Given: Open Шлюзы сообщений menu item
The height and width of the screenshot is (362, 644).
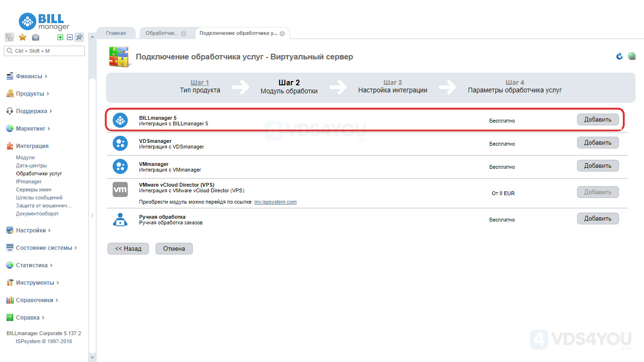Looking at the screenshot, I should click(x=39, y=197).
